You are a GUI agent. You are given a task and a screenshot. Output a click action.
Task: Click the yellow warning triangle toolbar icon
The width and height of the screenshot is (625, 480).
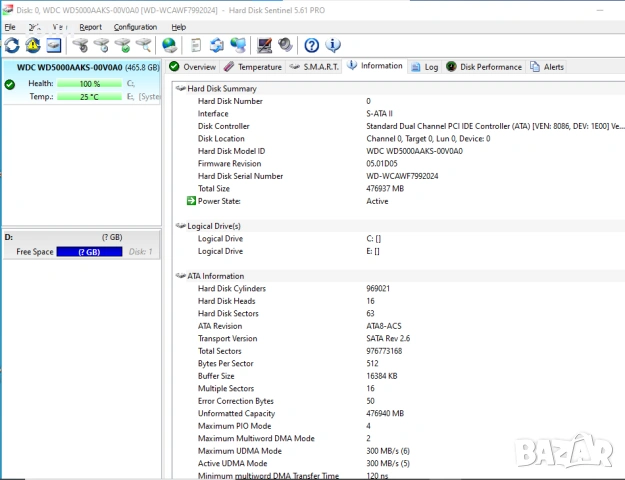tap(33, 45)
